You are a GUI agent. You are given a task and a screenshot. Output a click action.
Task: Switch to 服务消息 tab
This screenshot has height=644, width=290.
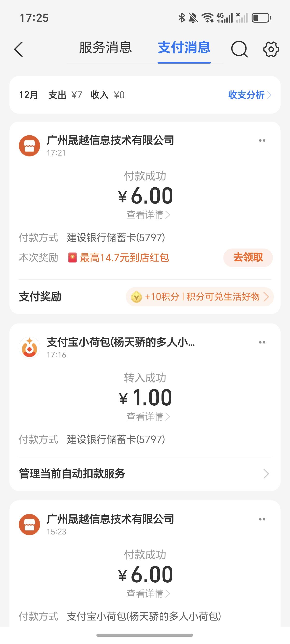[x=105, y=47]
